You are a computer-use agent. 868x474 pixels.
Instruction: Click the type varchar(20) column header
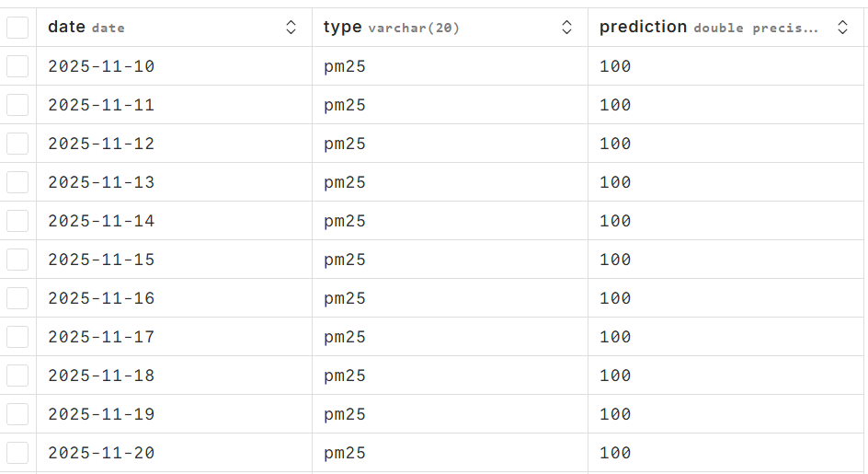pyautogui.click(x=391, y=28)
